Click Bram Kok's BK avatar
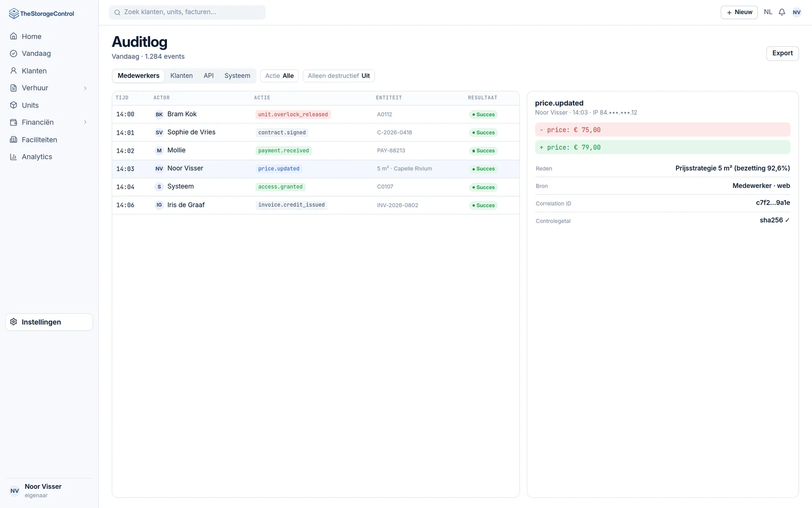 point(159,114)
